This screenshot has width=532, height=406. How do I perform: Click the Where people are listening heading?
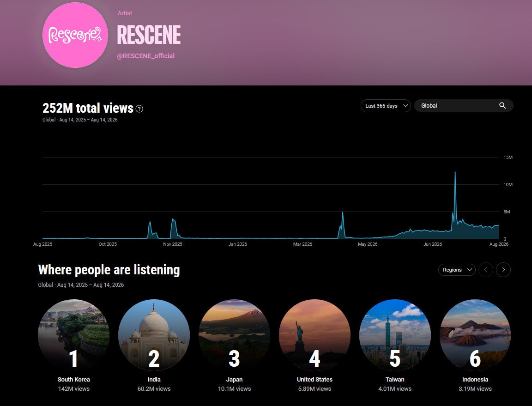point(109,270)
